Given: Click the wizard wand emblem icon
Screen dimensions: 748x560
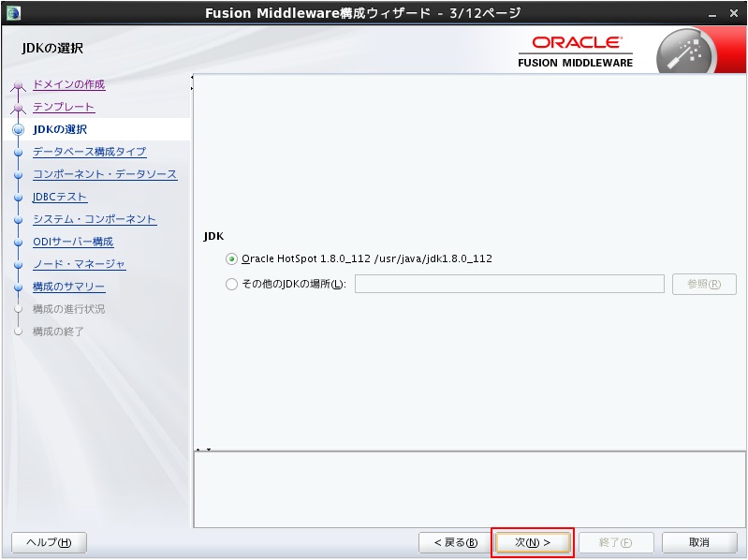Looking at the screenshot, I should pyautogui.click(x=686, y=52).
